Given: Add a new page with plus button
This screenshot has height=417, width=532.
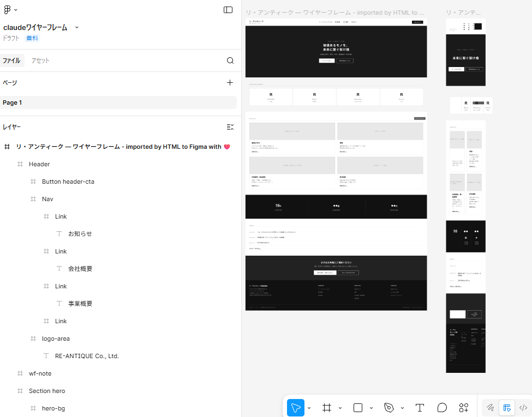Looking at the screenshot, I should click(230, 83).
